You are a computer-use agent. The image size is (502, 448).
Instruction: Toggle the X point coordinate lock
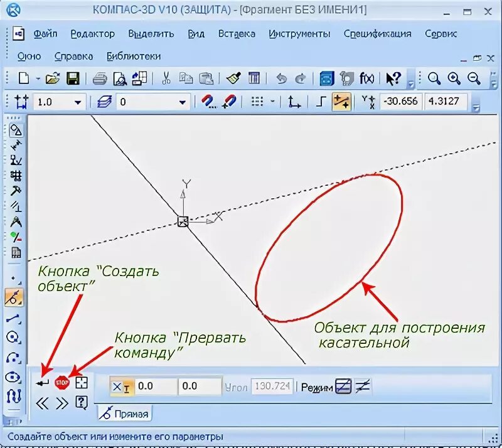pos(121,387)
